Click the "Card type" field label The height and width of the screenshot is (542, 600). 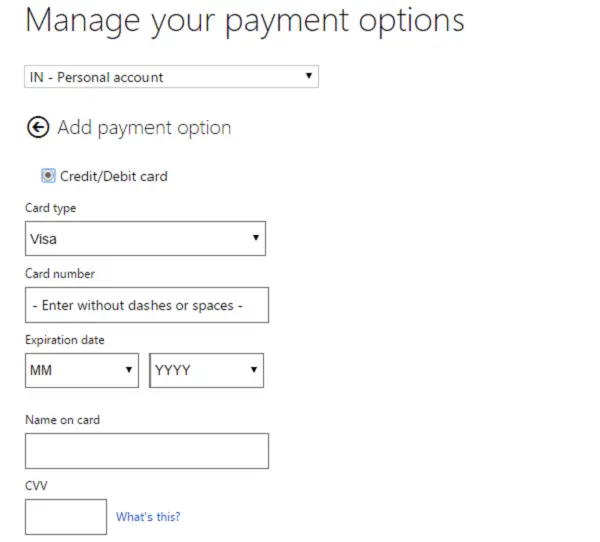(x=50, y=208)
